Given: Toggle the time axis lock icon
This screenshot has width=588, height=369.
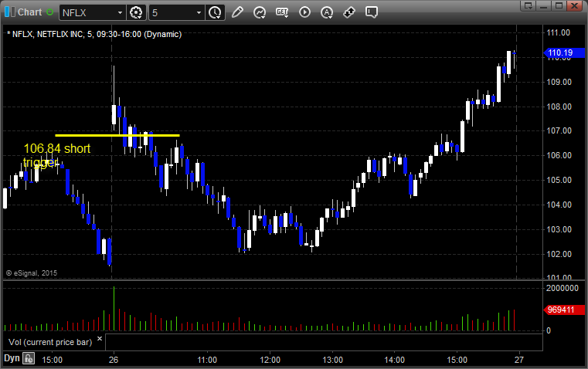Looking at the screenshot, I should 29,358.
